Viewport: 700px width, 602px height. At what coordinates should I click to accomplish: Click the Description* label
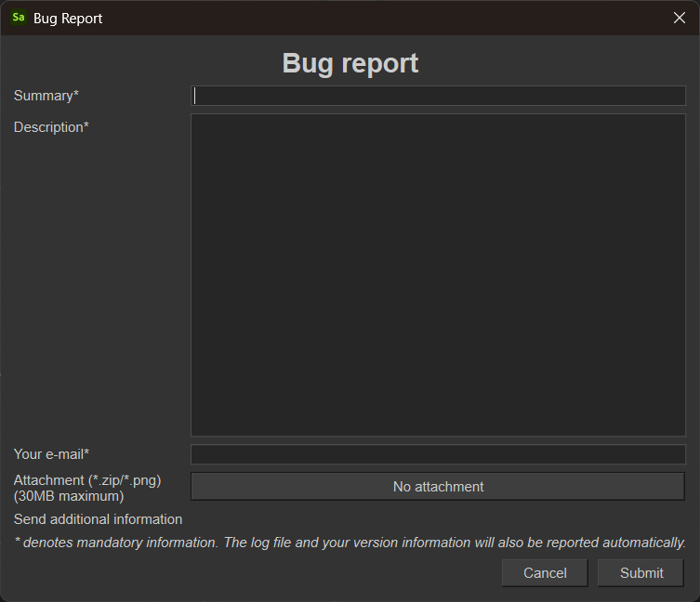[x=51, y=127]
